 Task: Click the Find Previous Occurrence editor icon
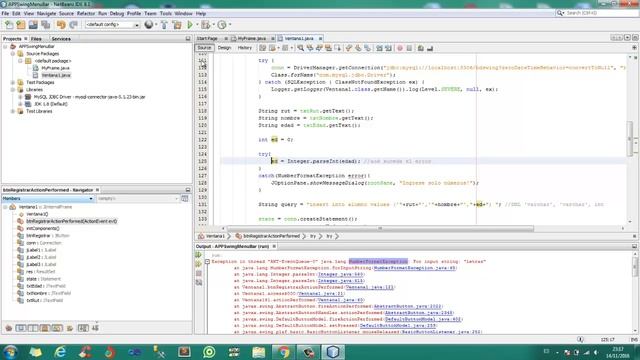310,48
